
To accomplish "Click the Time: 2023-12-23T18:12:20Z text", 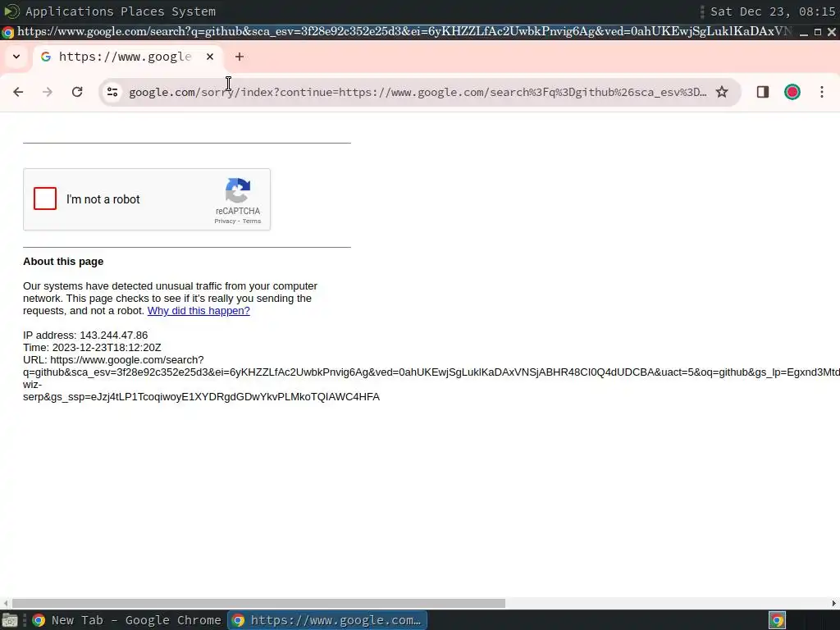I will click(92, 348).
